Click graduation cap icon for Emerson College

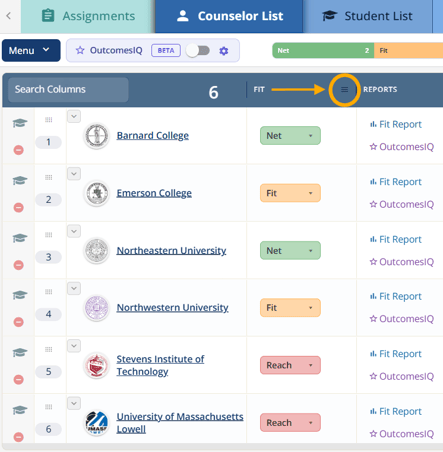point(20,181)
